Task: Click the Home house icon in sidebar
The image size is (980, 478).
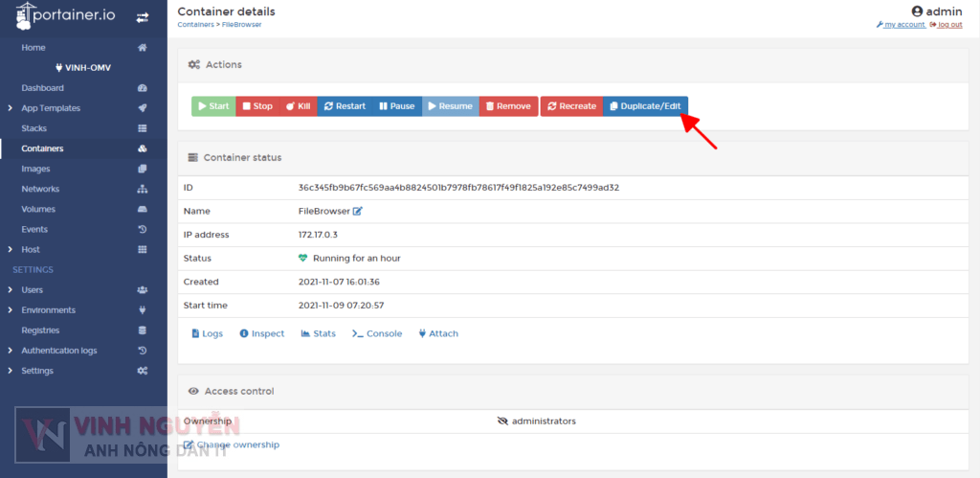Action: pos(143,48)
